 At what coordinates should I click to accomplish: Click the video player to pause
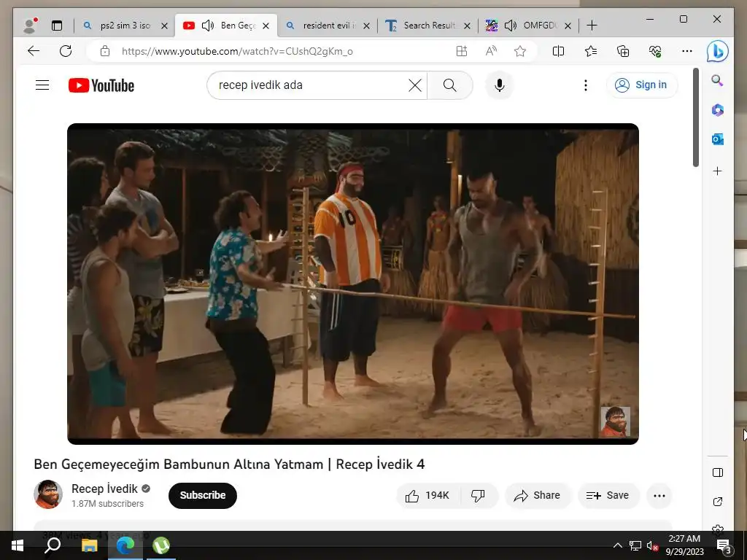(x=353, y=284)
